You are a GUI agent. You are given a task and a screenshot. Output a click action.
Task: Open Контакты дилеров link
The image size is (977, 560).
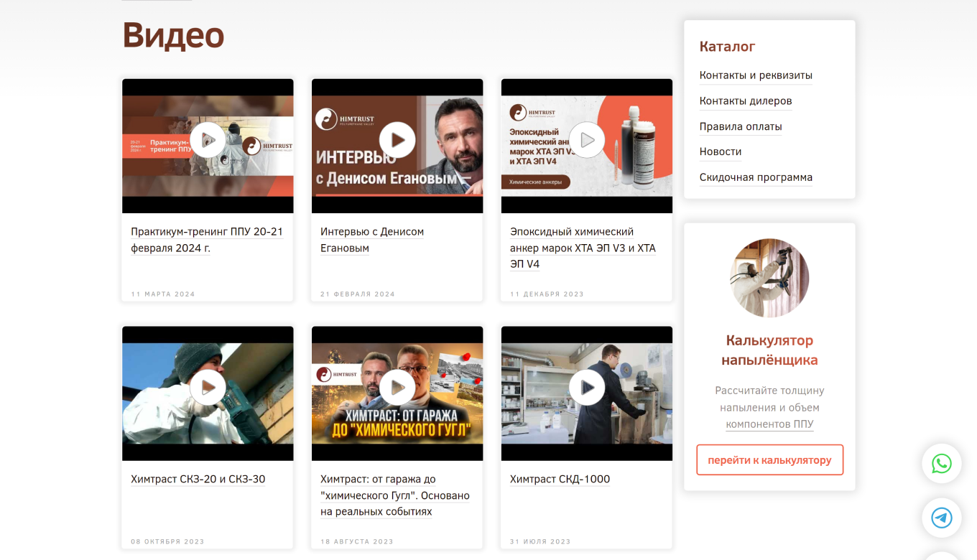(x=746, y=101)
